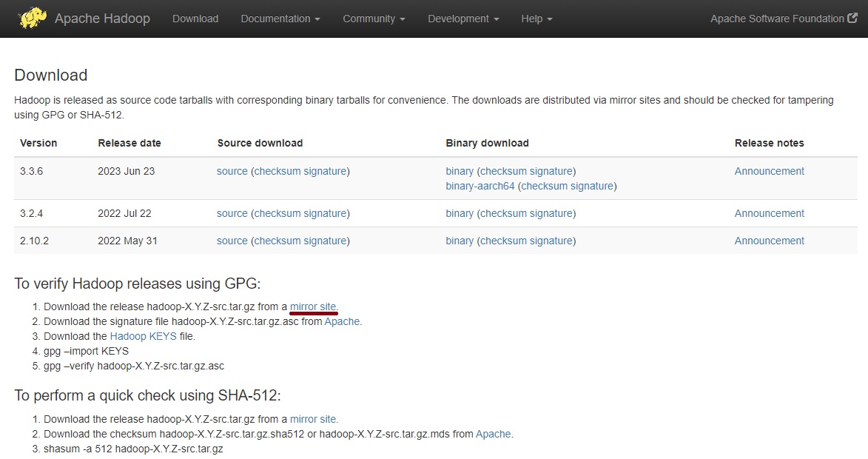Expand the Documentation dropdown menu
Screen dimensions: 868x459
(280, 19)
